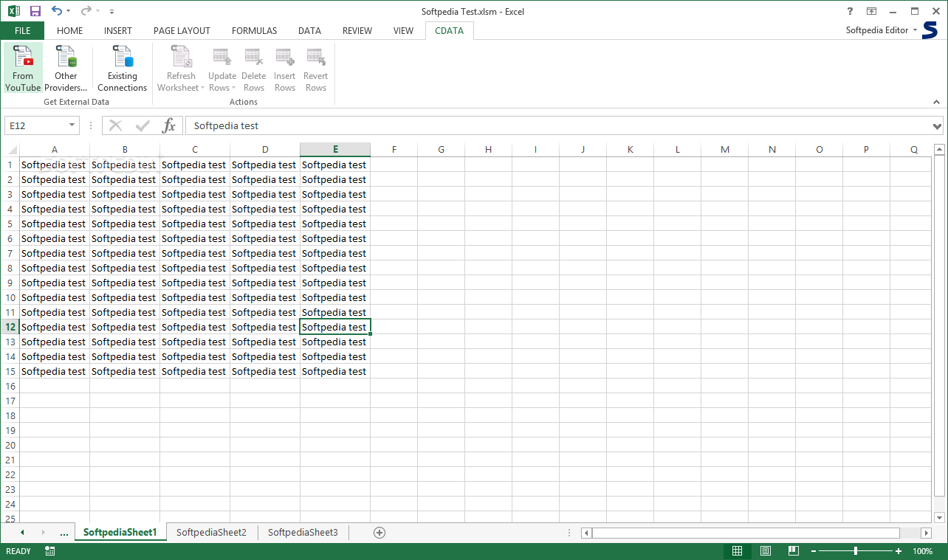Viewport: 948px width, 560px height.
Task: Switch to PAGE LAYOUT ribbon tab
Action: pyautogui.click(x=182, y=30)
